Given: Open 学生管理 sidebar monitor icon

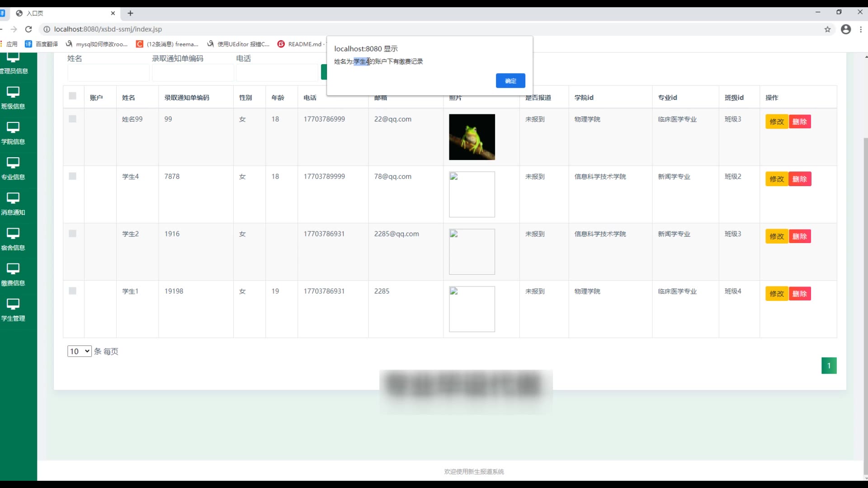Looking at the screenshot, I should (13, 304).
